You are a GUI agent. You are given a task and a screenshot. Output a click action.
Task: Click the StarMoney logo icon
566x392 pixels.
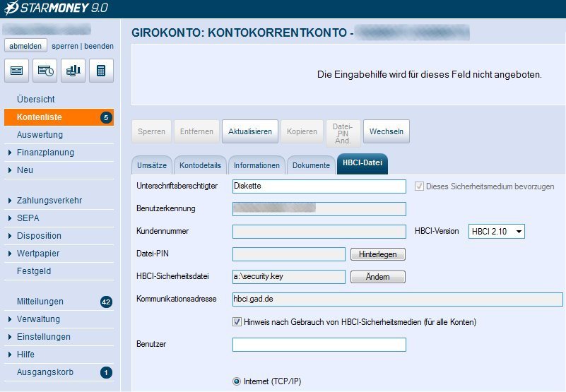pyautogui.click(x=11, y=8)
